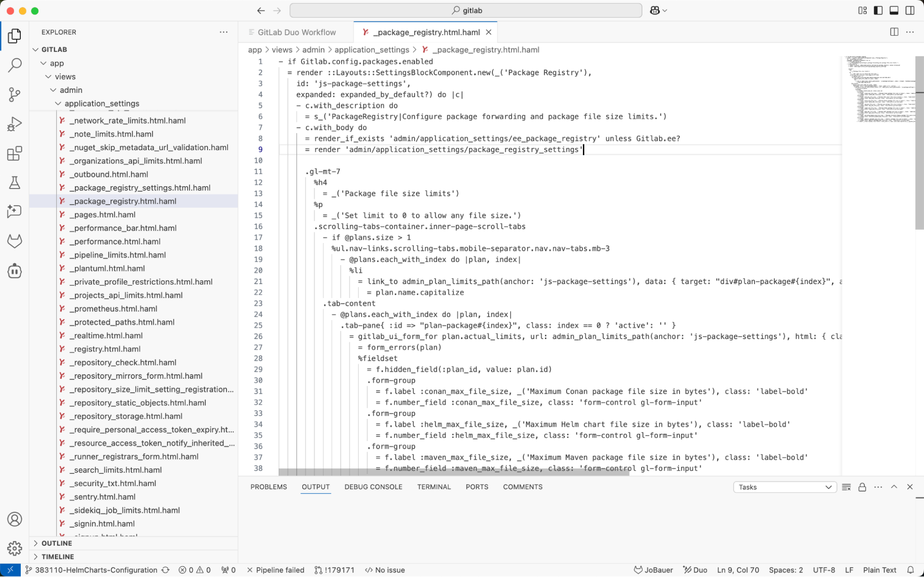This screenshot has height=577, width=924.
Task: Click the 383110-HelmCharts-Configuration branch name
Action: coord(96,570)
